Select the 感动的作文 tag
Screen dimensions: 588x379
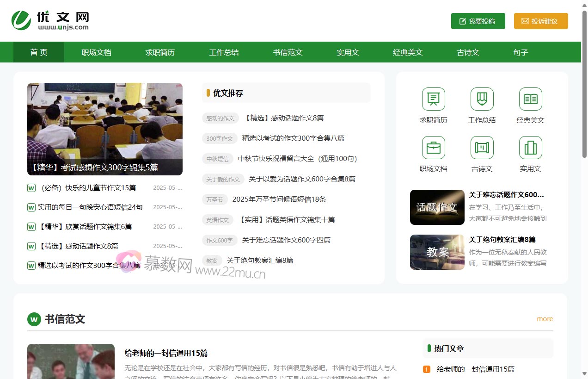point(220,118)
